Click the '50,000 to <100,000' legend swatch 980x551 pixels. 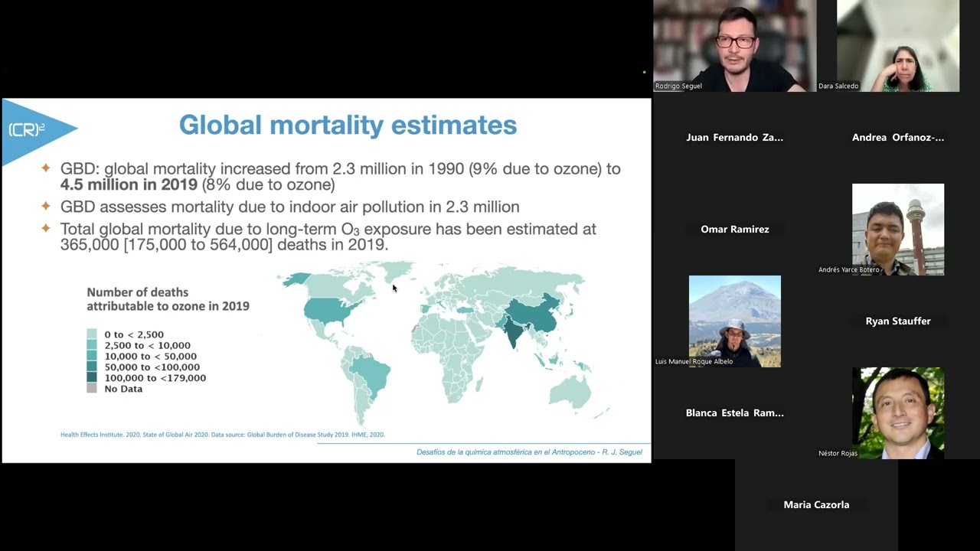point(92,367)
